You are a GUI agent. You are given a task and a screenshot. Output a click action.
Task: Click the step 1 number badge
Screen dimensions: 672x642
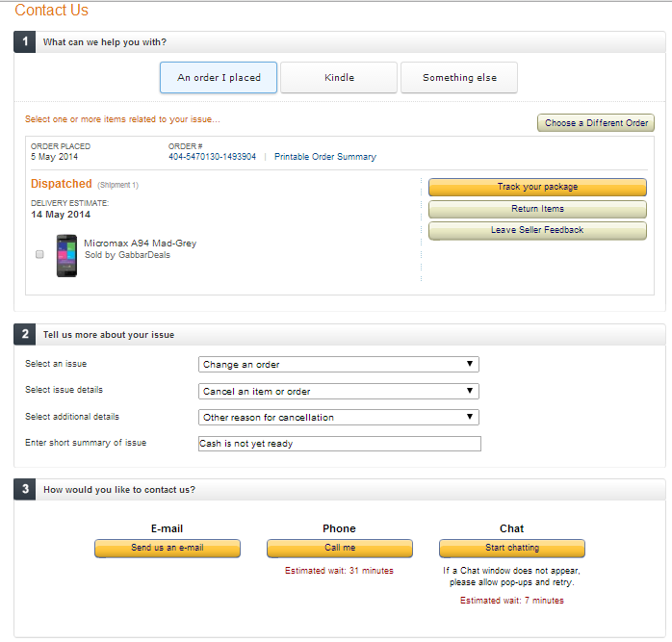tap(25, 42)
